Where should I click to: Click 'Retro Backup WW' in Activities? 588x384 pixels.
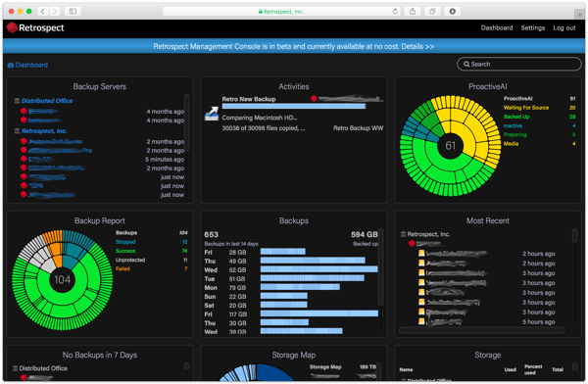358,128
